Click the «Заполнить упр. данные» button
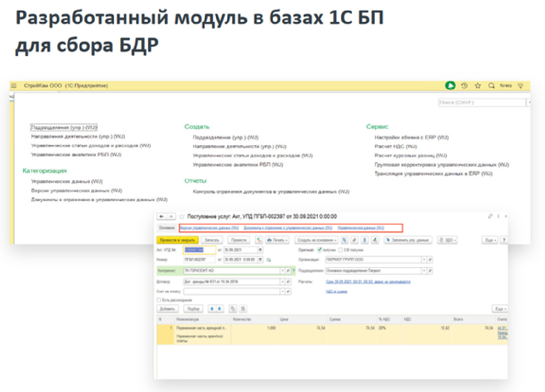 (x=408, y=240)
